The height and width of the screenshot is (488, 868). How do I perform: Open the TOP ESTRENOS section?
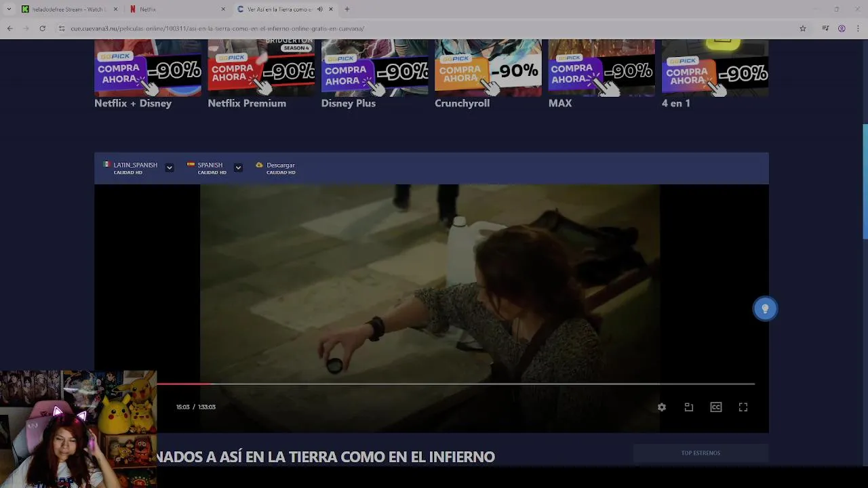tap(701, 453)
